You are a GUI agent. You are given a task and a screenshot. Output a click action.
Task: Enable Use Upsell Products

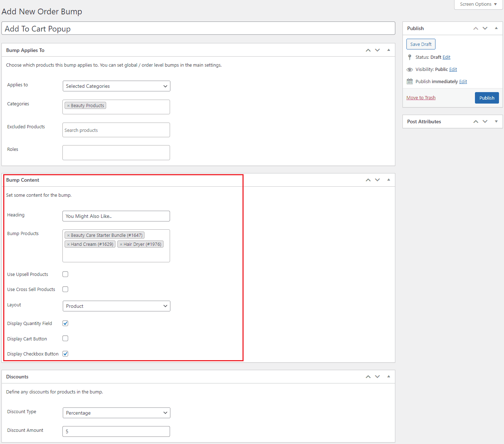pos(65,274)
